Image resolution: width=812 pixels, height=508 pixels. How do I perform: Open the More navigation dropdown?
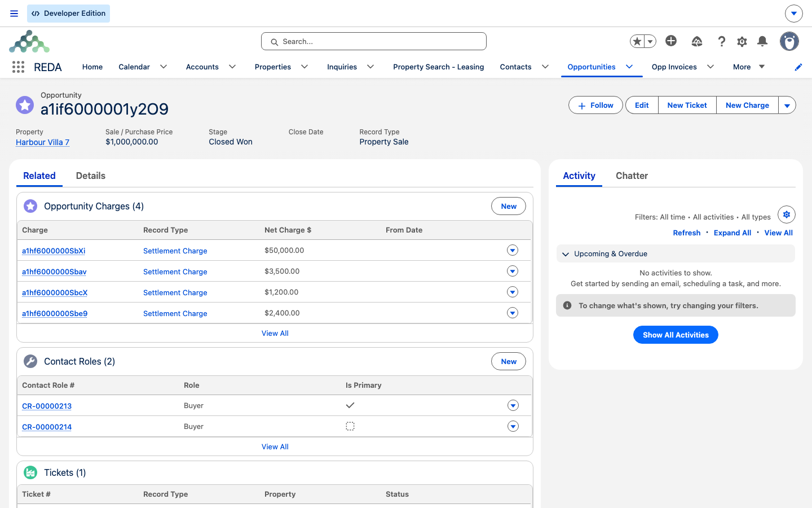point(749,67)
